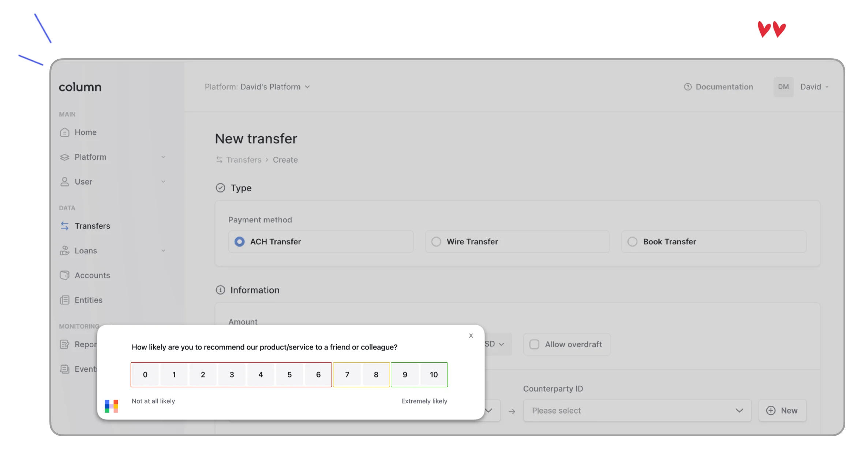Select ACH Transfer payment method
868x463 pixels.
pyautogui.click(x=321, y=242)
